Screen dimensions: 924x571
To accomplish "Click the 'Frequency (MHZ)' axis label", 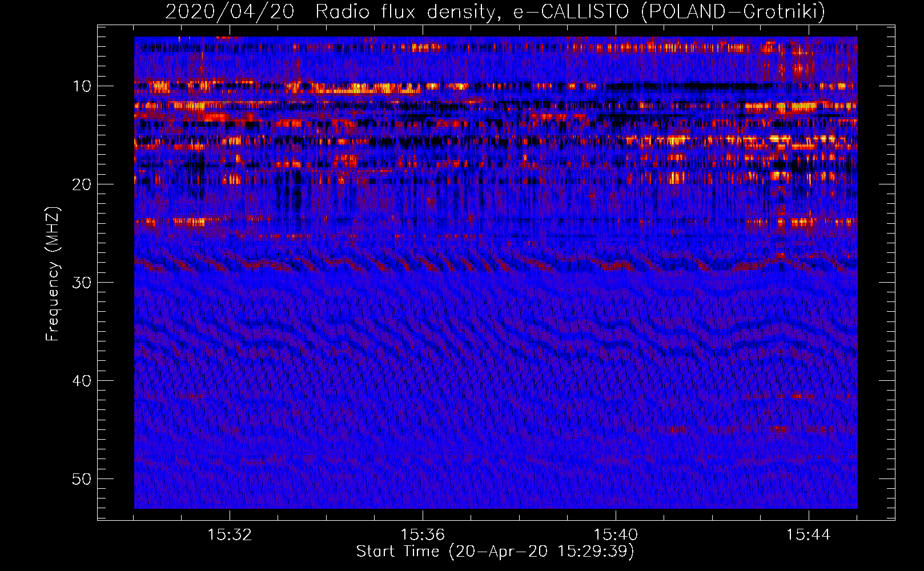I will (x=53, y=274).
